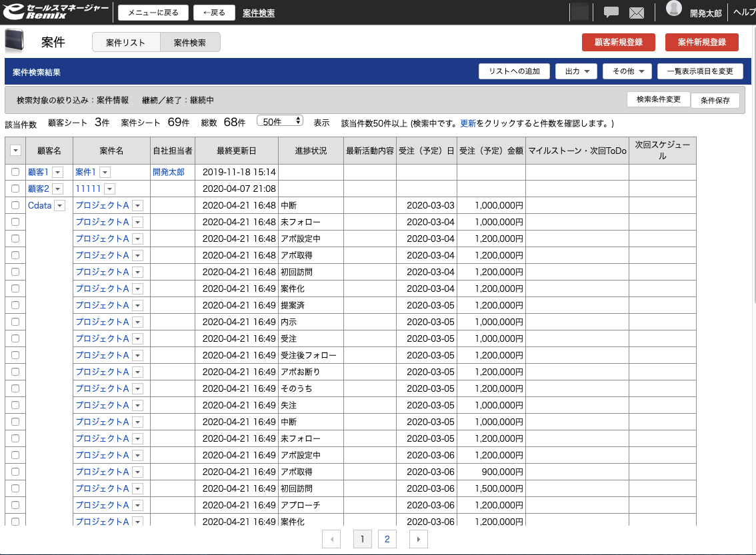
Task: Click the Sales Manager Remix logo
Action: click(x=56, y=12)
